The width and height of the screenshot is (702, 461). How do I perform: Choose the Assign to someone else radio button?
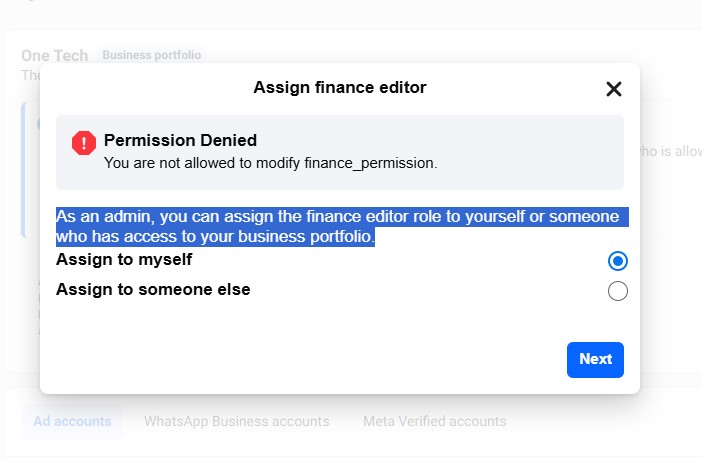pos(618,291)
